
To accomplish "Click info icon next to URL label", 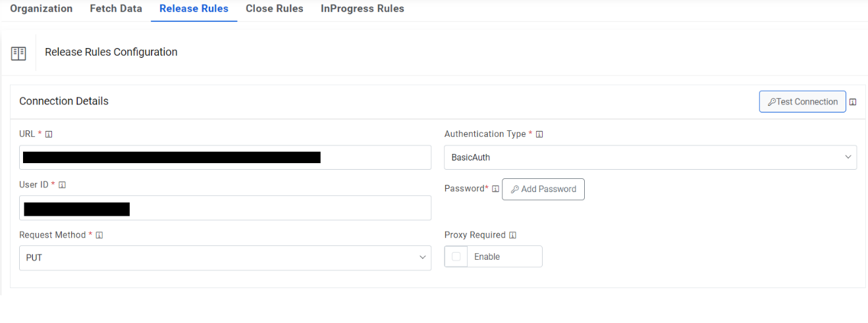I will pos(49,134).
